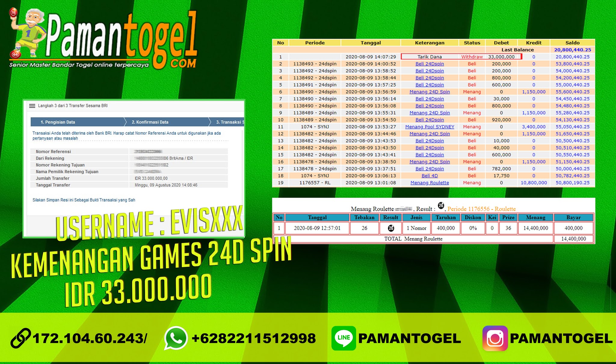Click the Instagram logo icon
Image resolution: width=616 pixels, height=364 pixels.
tap(495, 338)
